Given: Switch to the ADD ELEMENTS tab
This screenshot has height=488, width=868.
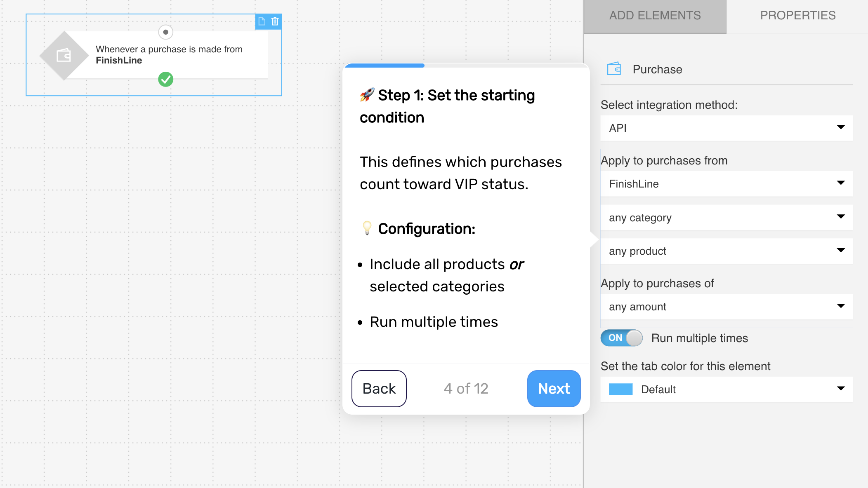Looking at the screenshot, I should coord(655,16).
